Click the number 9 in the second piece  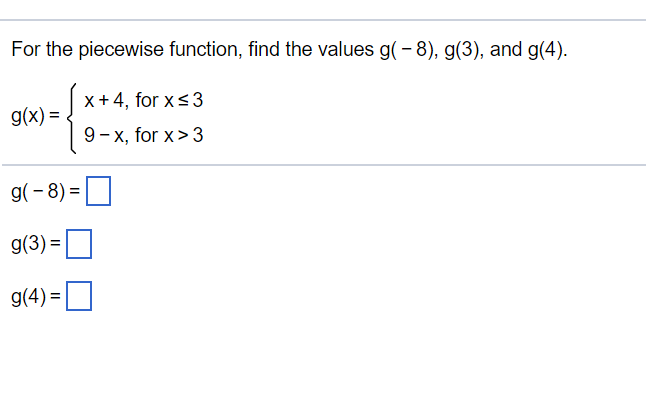point(89,135)
